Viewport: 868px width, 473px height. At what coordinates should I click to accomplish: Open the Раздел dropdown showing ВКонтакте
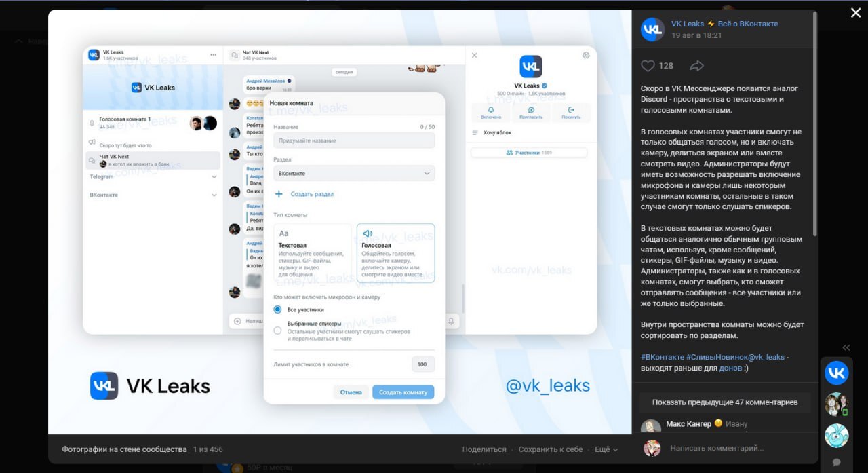354,174
